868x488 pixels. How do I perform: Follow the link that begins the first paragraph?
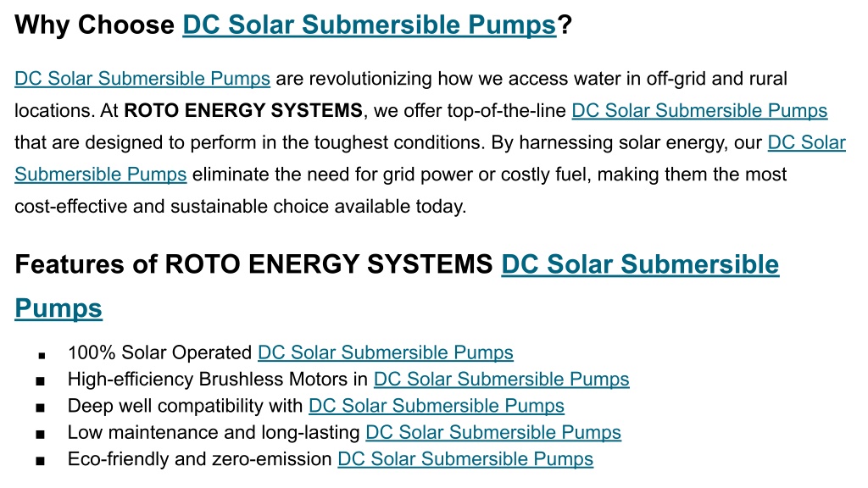point(142,79)
